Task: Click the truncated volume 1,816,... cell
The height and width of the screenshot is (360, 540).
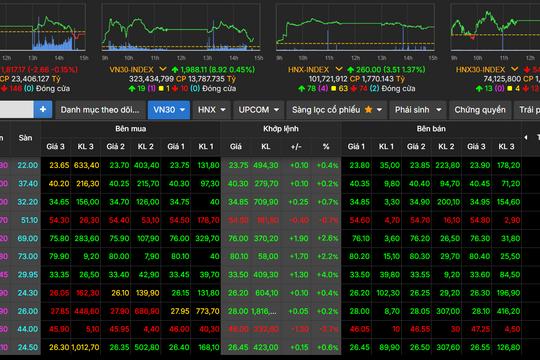Action: [x=264, y=311]
